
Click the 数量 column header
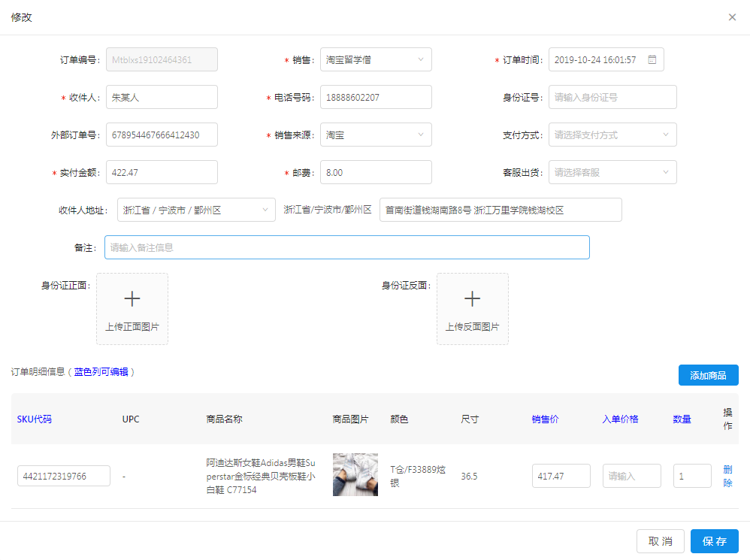(x=682, y=419)
